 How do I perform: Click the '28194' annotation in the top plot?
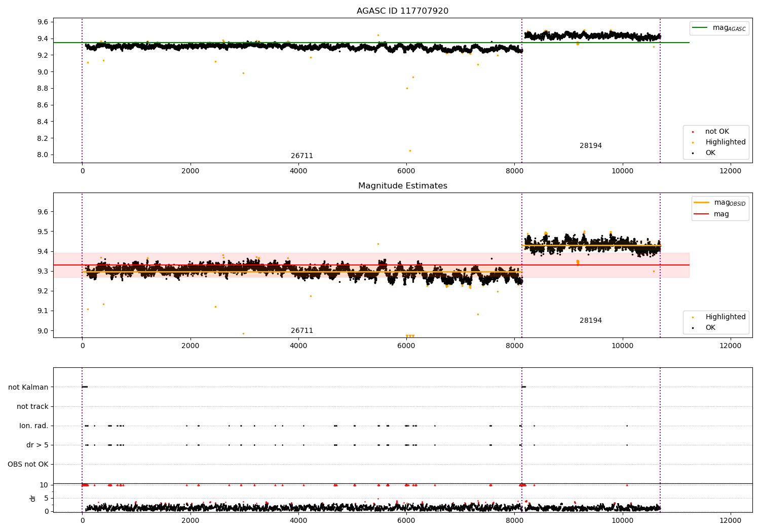tap(591, 146)
